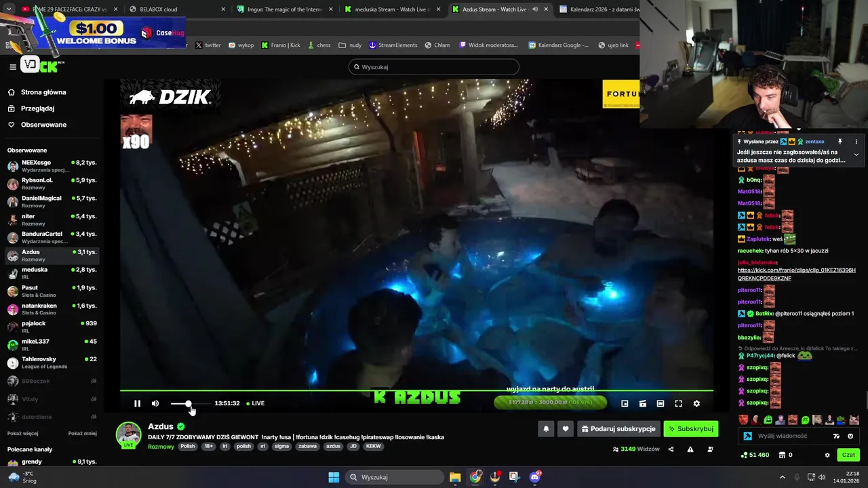The image size is (868, 488).
Task: Open recommended channel grendy
Action: [x=52, y=462]
